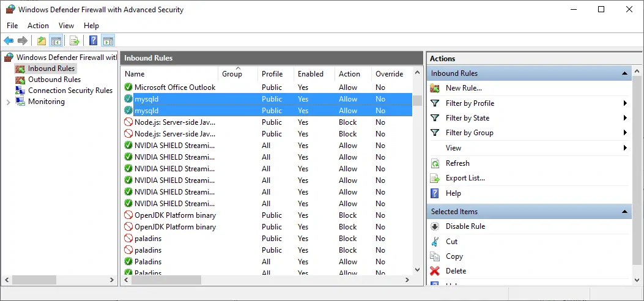The height and width of the screenshot is (301, 644).
Task: Toggle the Show/Hide Action Pane icon
Action: (x=108, y=41)
